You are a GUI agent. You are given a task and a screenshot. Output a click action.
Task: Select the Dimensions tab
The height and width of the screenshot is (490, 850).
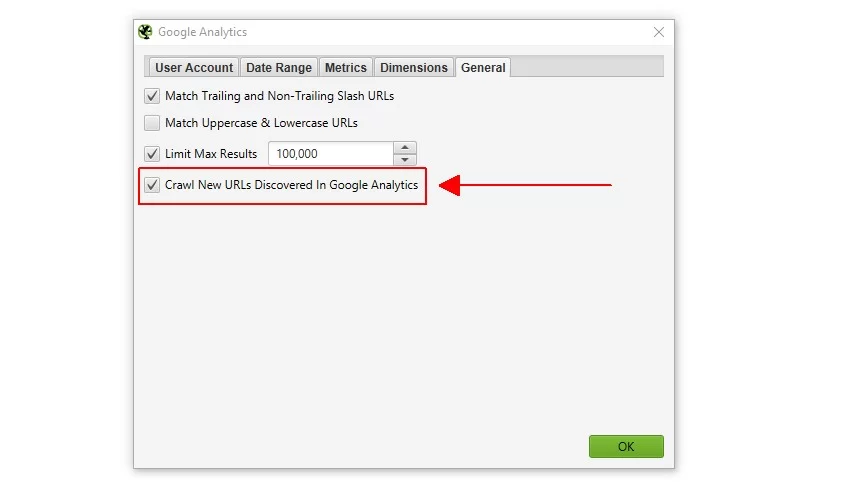tap(414, 68)
